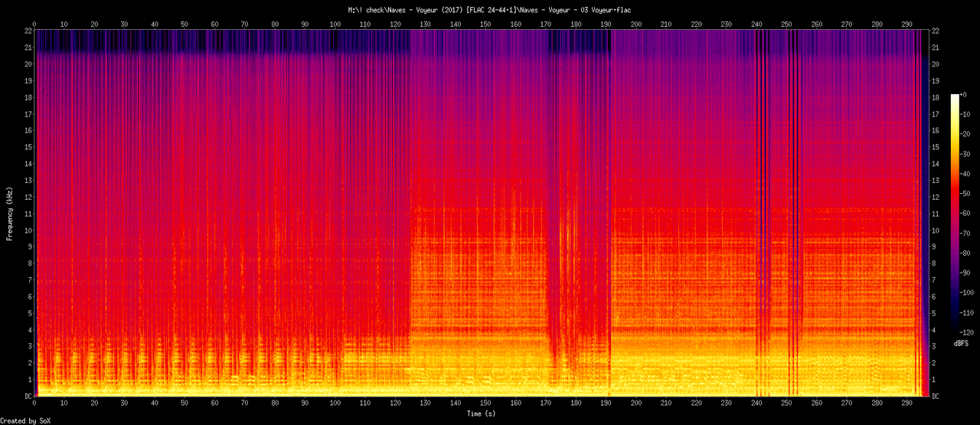Image resolution: width=980 pixels, height=425 pixels.
Task: Click '130' on the upper time axis
Action: pyautogui.click(x=425, y=24)
